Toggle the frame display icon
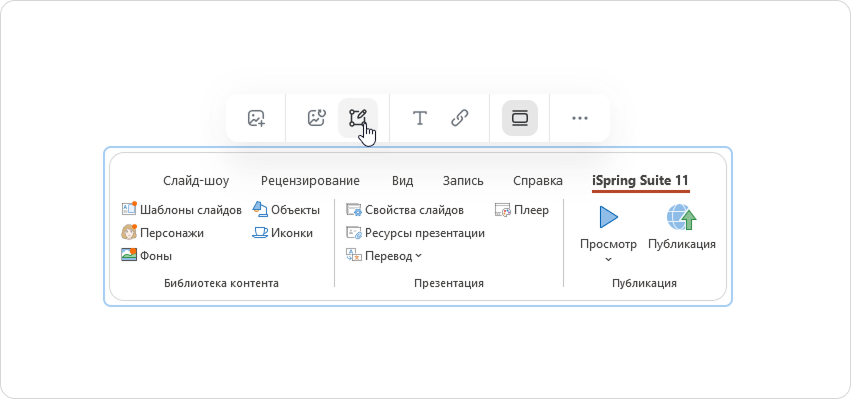Screen dimensions: 851x399 [520, 118]
